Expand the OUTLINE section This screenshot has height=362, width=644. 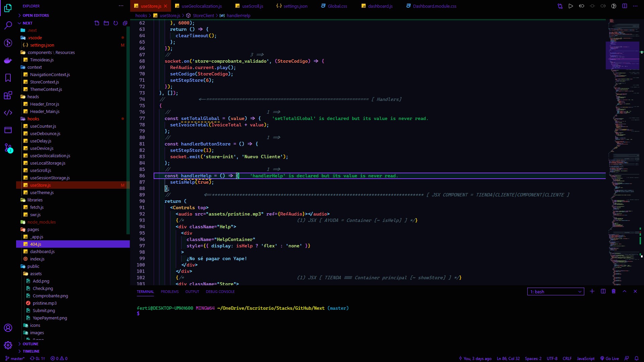[x=30, y=344]
